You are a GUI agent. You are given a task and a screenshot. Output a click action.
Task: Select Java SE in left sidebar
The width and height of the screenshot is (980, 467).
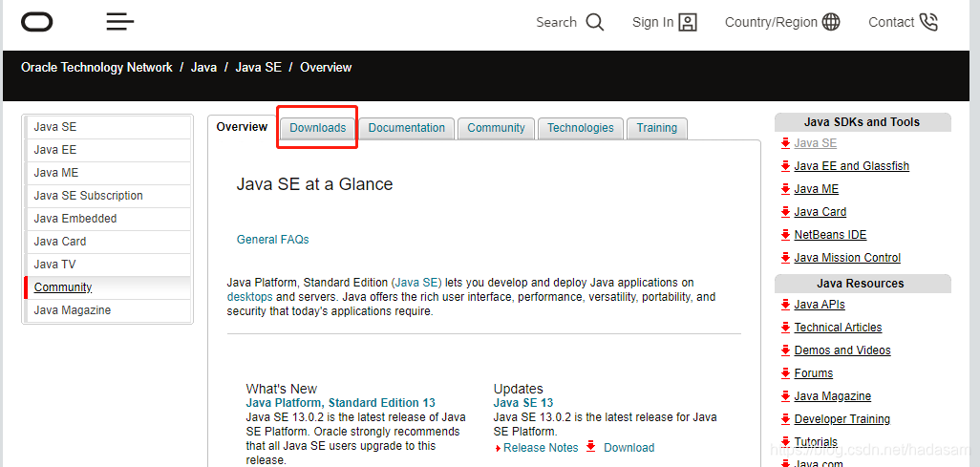[108, 127]
